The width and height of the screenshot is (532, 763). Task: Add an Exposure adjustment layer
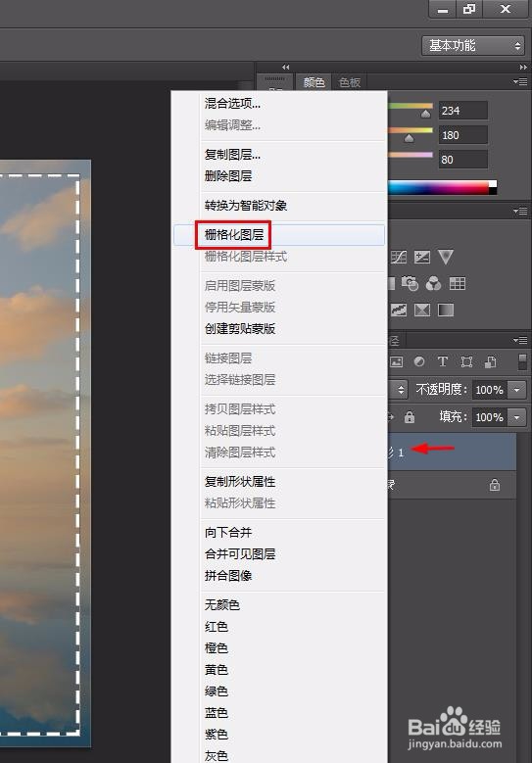422,257
